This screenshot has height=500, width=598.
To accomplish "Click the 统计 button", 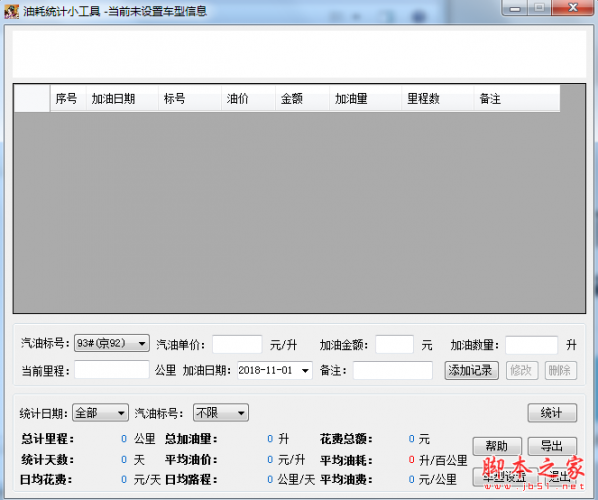I will (552, 413).
